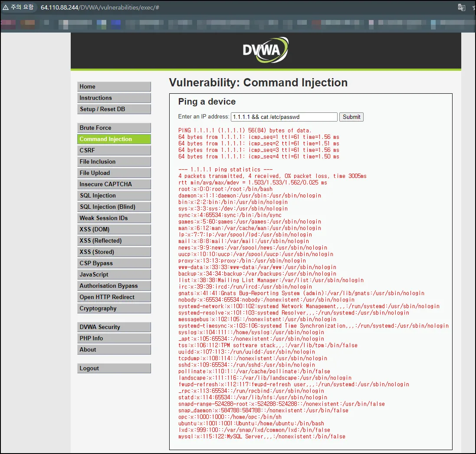Open XSS (DOM) page
476x454 pixels.
click(x=114, y=229)
